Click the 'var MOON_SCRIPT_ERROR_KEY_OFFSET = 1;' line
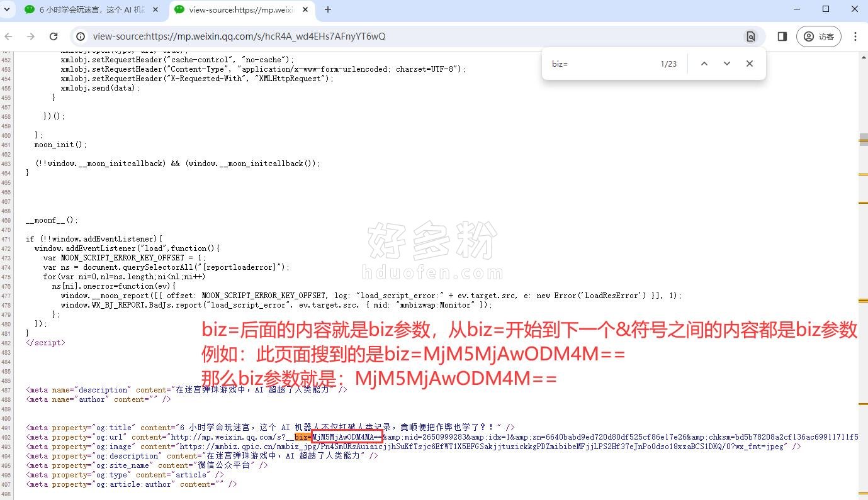The height and width of the screenshot is (500, 868). tap(124, 258)
